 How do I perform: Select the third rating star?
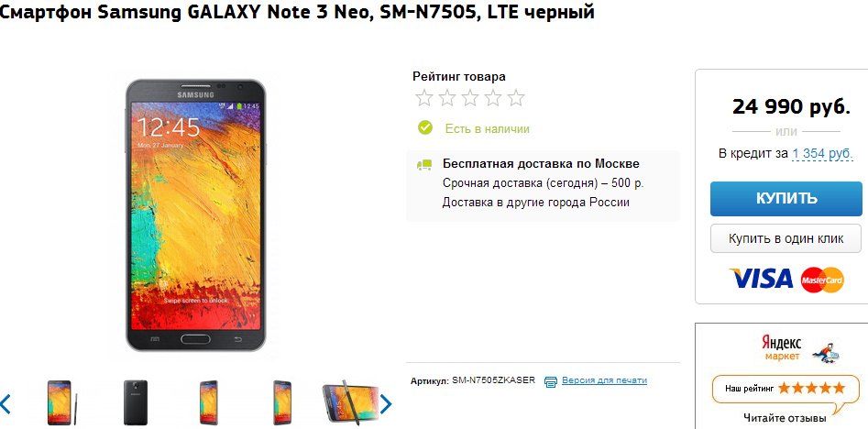[x=470, y=98]
